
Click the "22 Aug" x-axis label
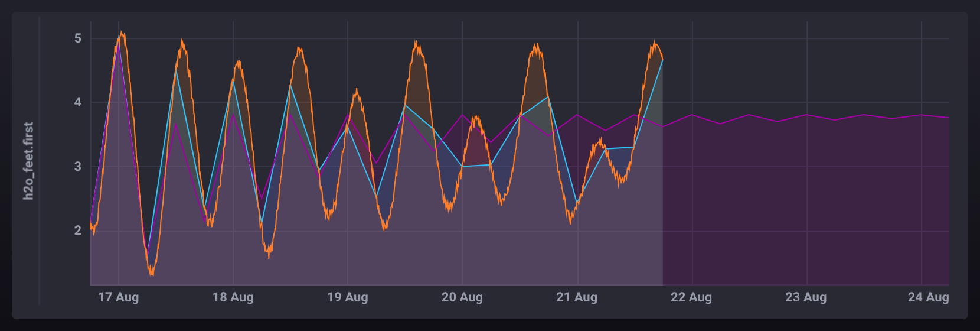click(x=691, y=297)
